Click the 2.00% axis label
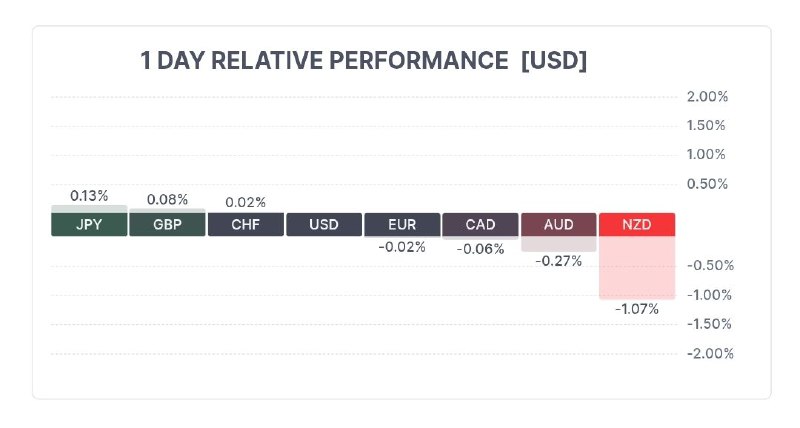This screenshot has width=800, height=428. 707,97
